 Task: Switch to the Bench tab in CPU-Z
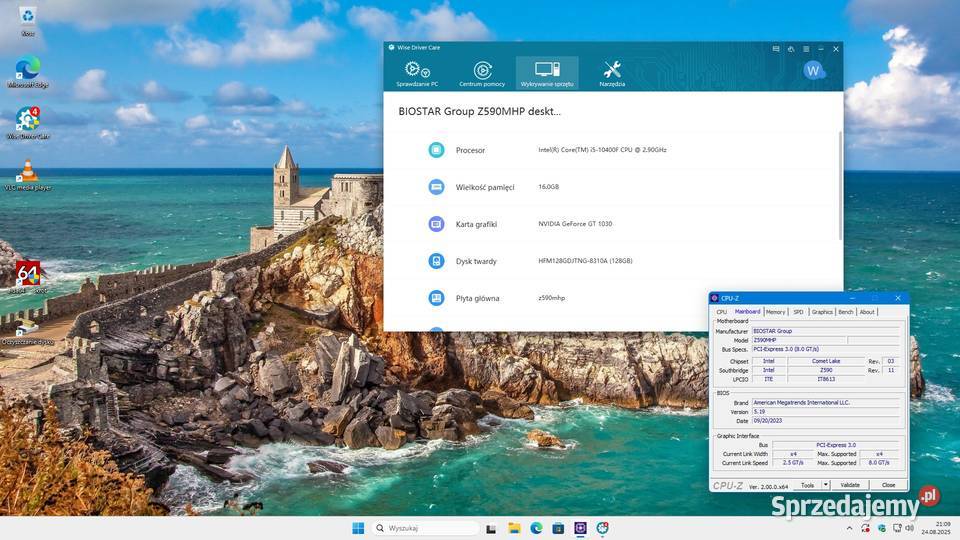click(x=846, y=312)
